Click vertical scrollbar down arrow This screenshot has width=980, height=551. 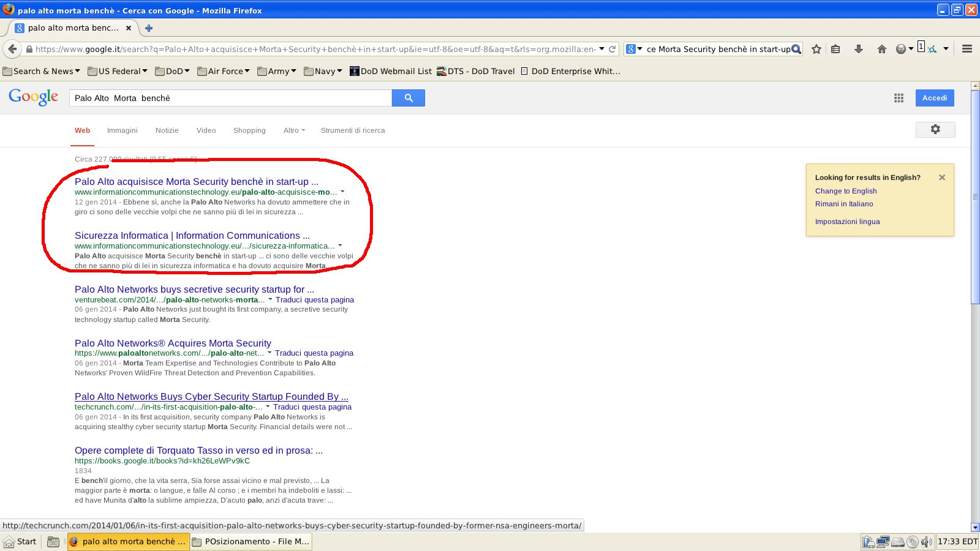(975, 527)
